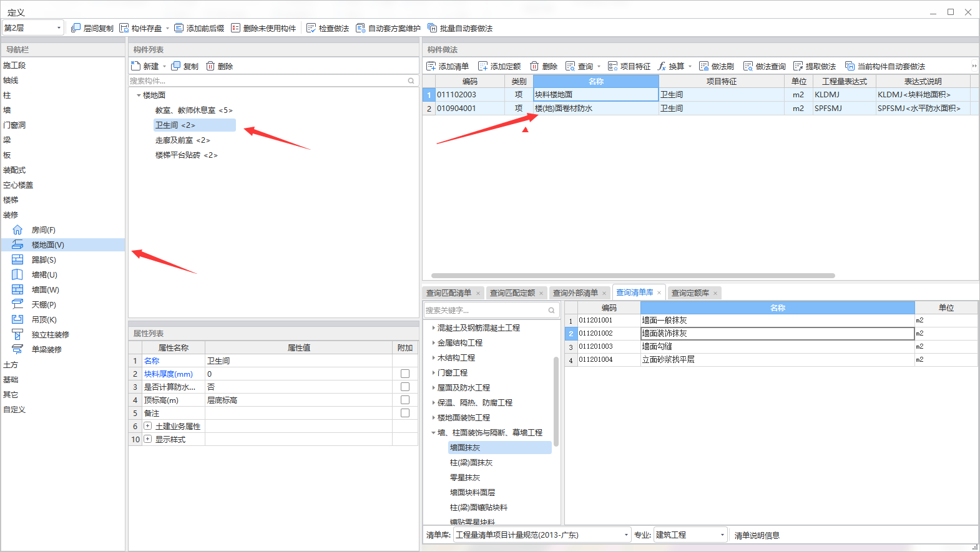The height and width of the screenshot is (552, 980).
Task: Collapse 墙、柱面装饰与隔断、幕墙工程 node
Action: coord(433,432)
